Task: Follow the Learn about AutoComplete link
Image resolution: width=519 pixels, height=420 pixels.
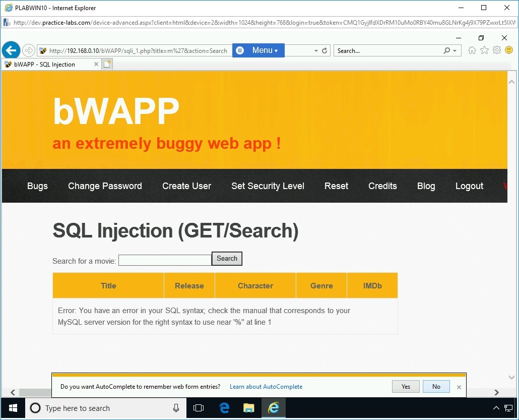Action: 266,387
